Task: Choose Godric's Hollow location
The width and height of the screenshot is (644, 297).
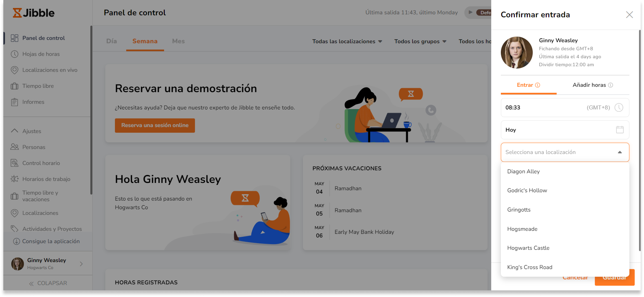Action: (x=565, y=191)
